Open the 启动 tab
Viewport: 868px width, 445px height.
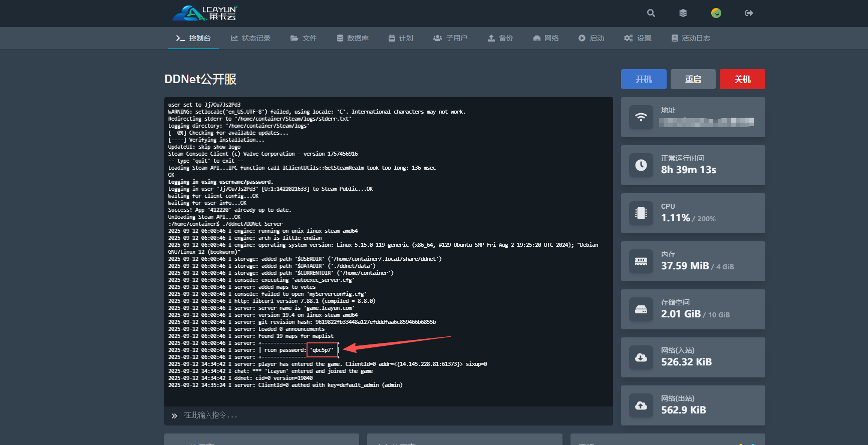pos(592,38)
